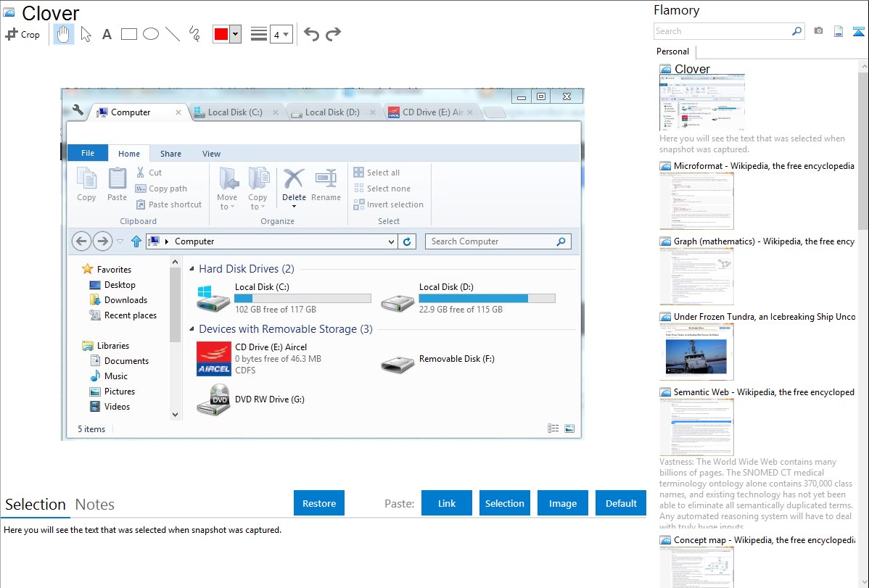Select the ellipse shape tool
Image resolution: width=869 pixels, height=588 pixels.
[151, 34]
